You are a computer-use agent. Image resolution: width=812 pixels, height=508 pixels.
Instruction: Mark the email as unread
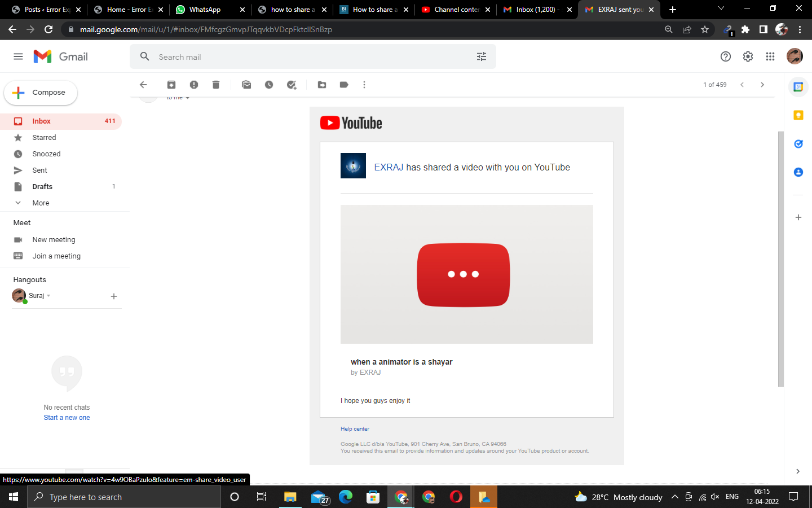pos(246,84)
